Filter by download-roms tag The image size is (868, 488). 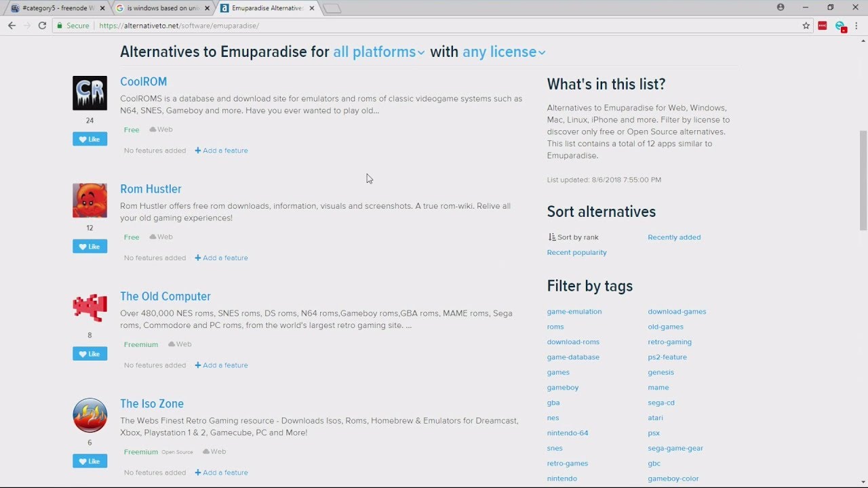573,342
